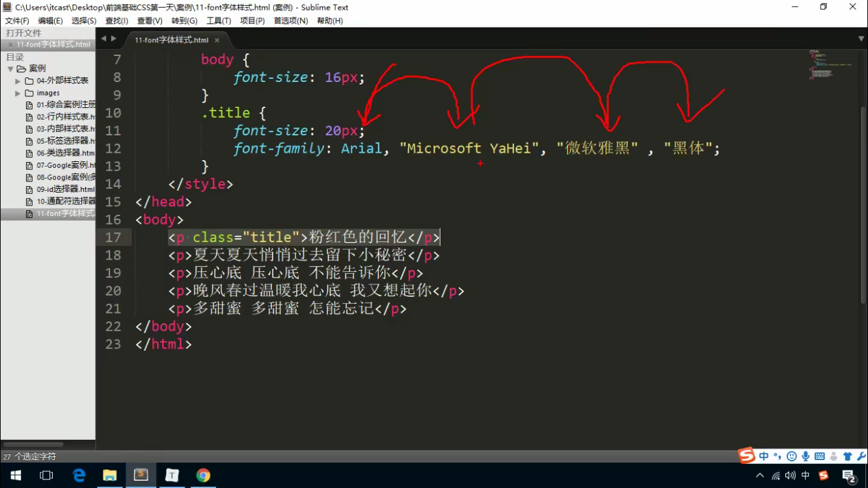The width and height of the screenshot is (868, 488).
Task: Click the line number 17 in the gutter
Action: click(x=113, y=237)
